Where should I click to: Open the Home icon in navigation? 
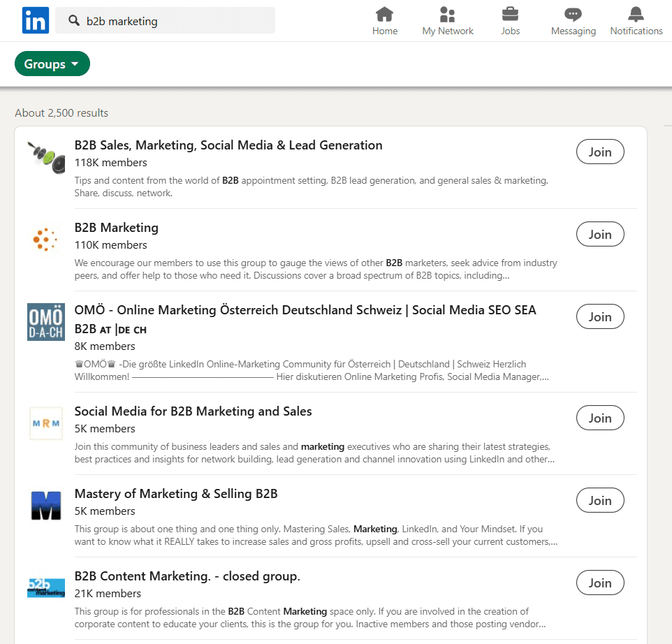[x=384, y=15]
